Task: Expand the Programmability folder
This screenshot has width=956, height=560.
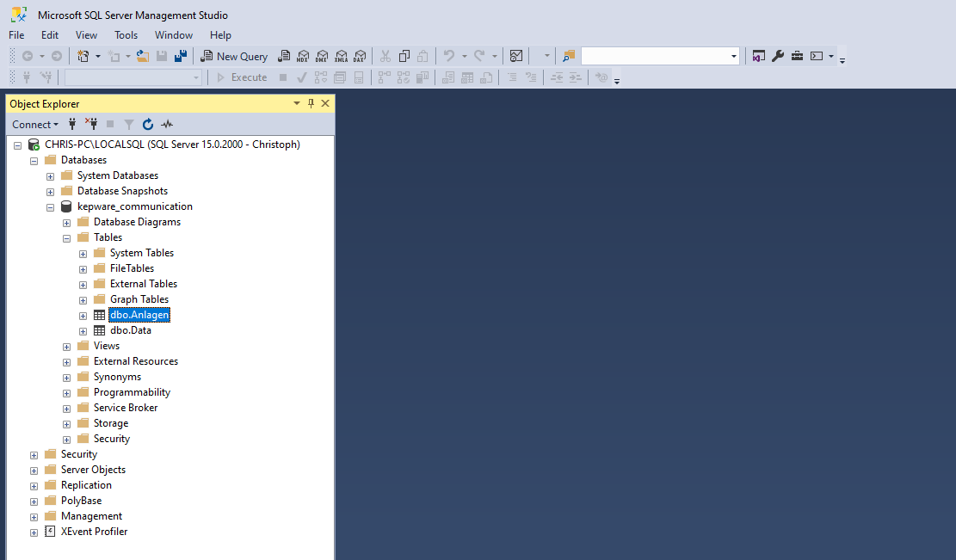Action: pos(67,393)
